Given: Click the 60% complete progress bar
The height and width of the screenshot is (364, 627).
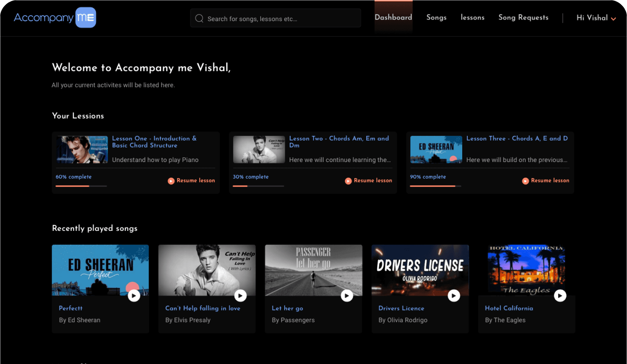Looking at the screenshot, I should [x=81, y=186].
